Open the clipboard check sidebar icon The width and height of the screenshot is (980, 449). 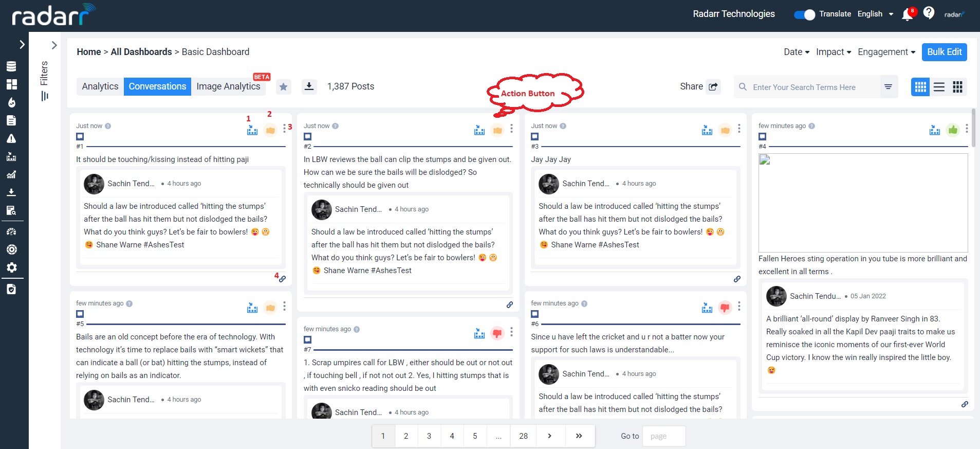tap(11, 289)
